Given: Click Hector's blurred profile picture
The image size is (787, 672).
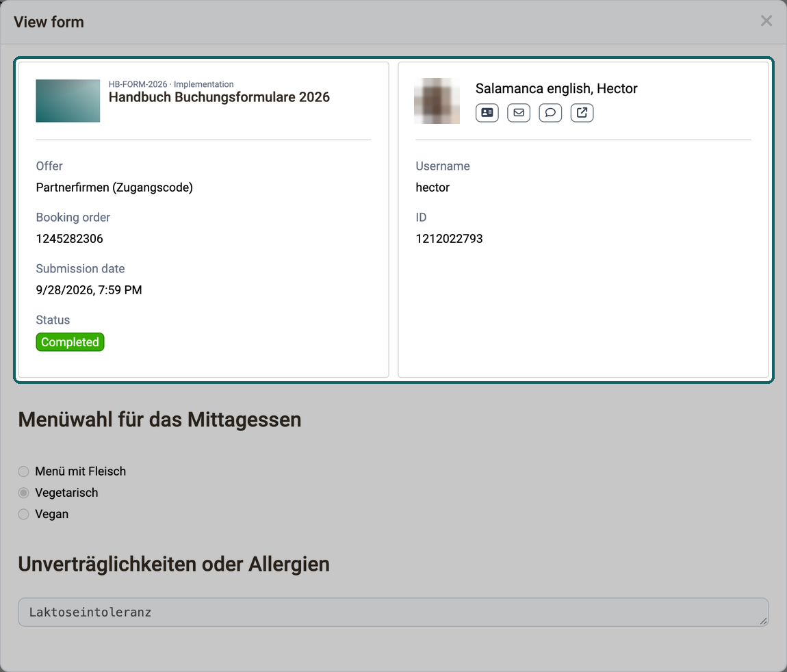Looking at the screenshot, I should point(437,101).
